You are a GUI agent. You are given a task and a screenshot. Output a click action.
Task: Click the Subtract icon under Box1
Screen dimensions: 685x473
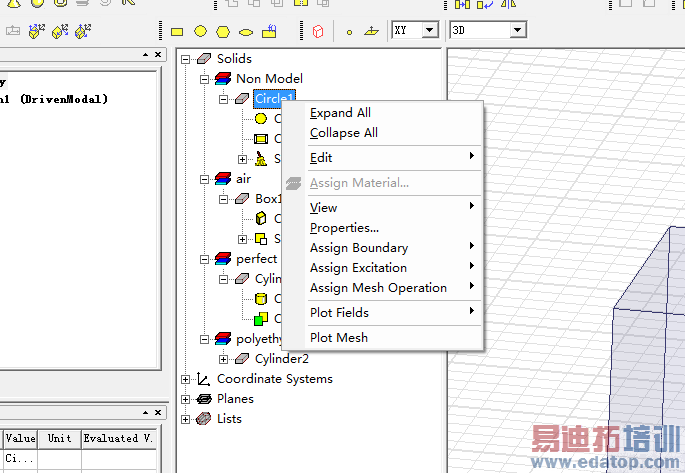(x=261, y=239)
